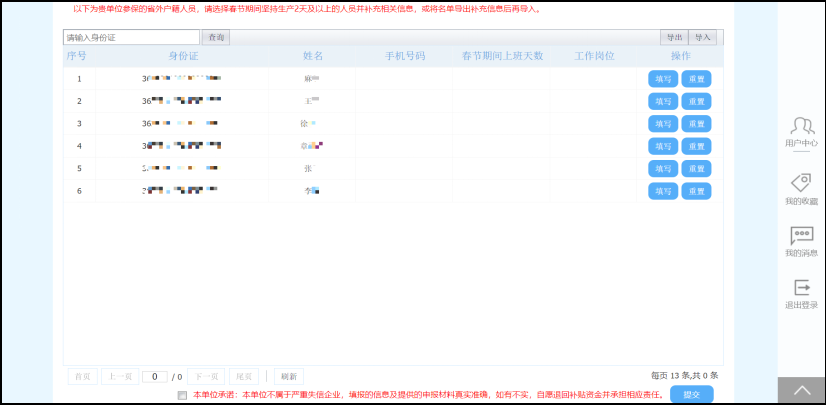The width and height of the screenshot is (826, 405).
Task: Click the page number input box
Action: (154, 377)
